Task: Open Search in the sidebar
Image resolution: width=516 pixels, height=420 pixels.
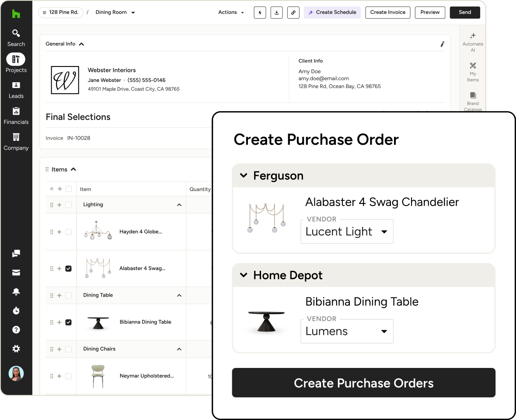Action: [16, 38]
